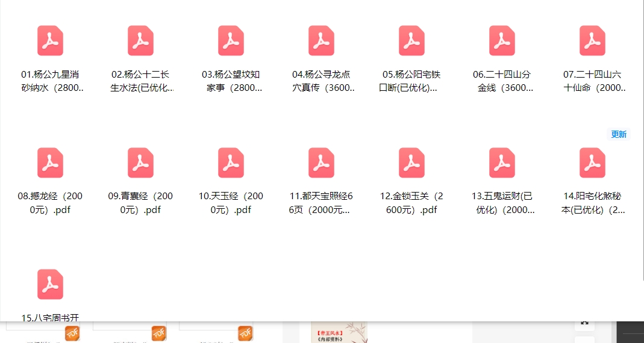Click PDF icon above 06.二十四山分金线
Image resolution: width=644 pixels, height=343 pixels.
coord(502,41)
